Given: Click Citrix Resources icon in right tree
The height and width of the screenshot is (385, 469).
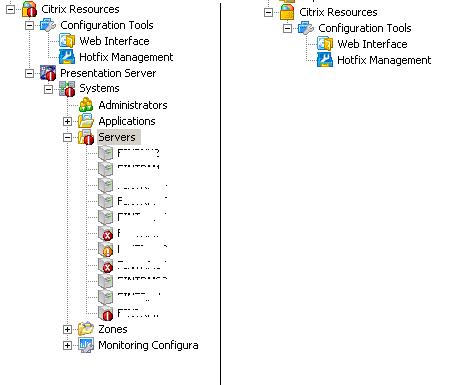Looking at the screenshot, I should 287,12.
